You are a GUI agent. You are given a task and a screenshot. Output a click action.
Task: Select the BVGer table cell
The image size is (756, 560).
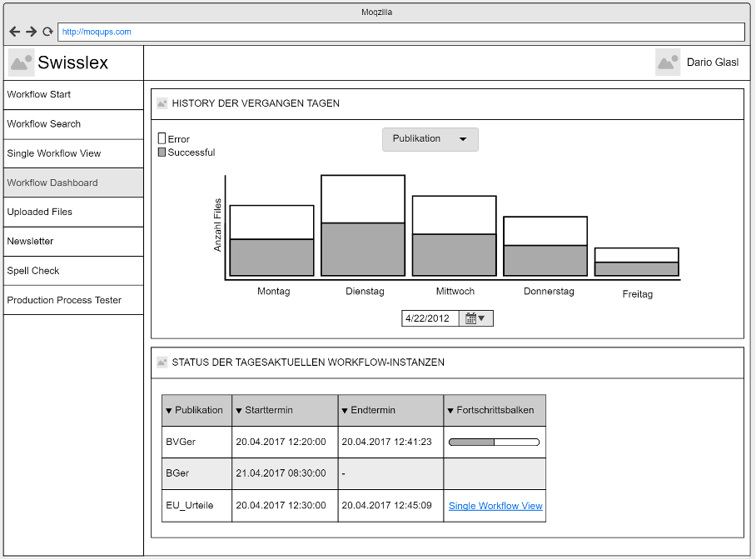click(x=196, y=442)
